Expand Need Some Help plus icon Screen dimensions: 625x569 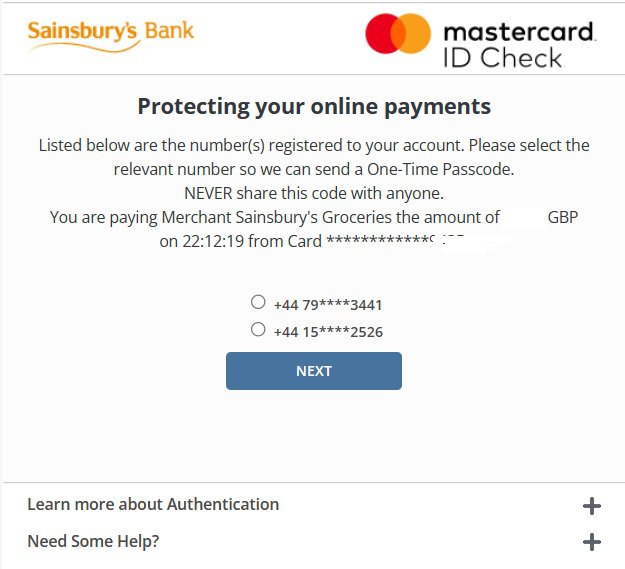592,542
